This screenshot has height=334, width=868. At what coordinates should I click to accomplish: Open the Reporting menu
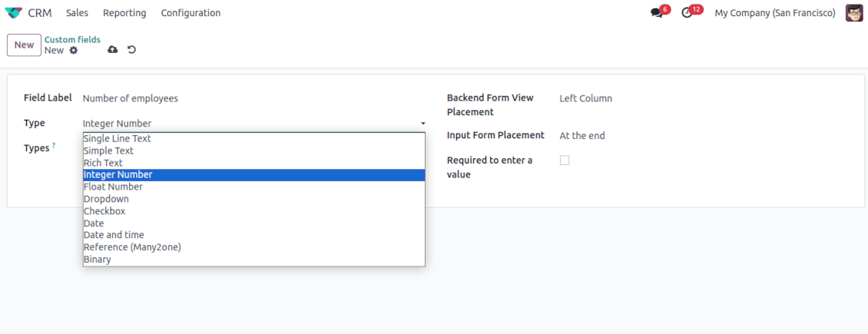[124, 13]
